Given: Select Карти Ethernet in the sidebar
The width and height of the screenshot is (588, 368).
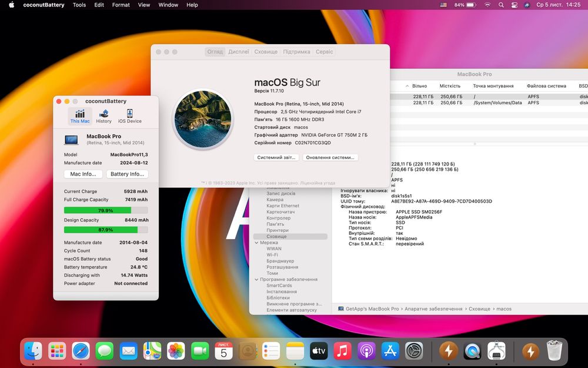Looking at the screenshot, I should tap(283, 205).
